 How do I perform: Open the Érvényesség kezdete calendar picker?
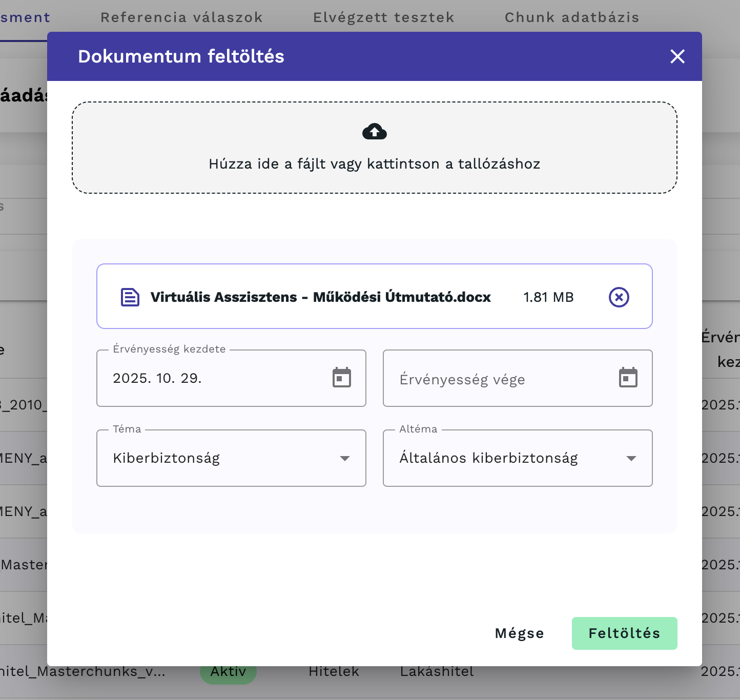(x=342, y=378)
